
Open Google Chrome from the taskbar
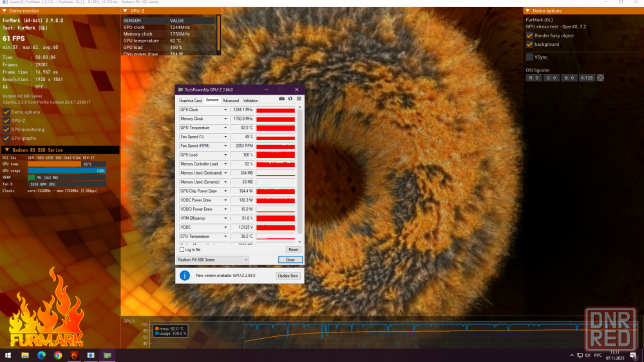click(x=58, y=355)
